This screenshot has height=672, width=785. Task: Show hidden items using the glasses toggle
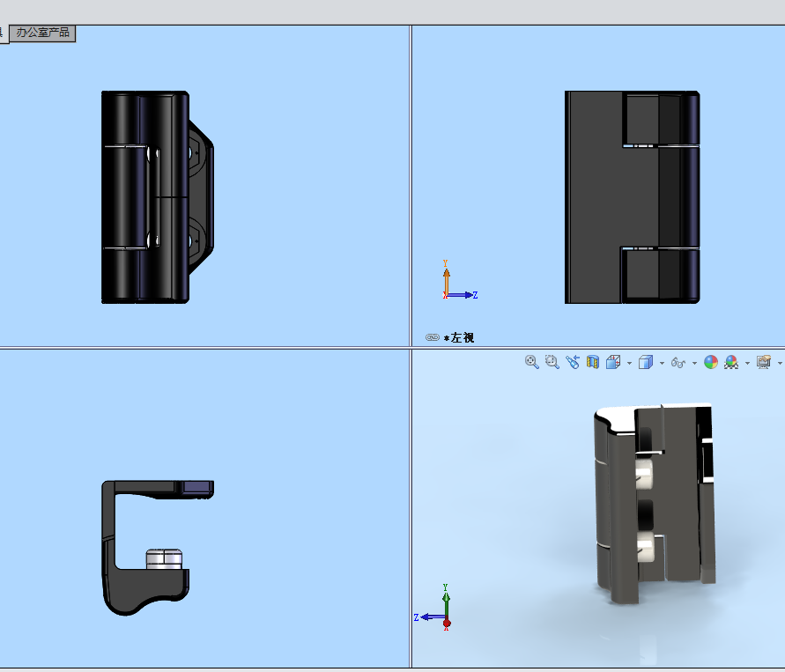click(678, 361)
